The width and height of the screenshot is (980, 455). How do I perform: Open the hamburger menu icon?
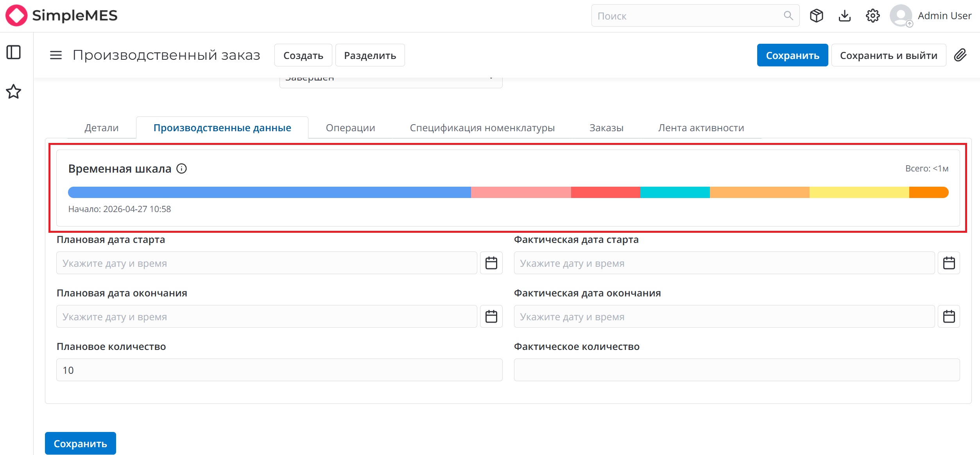[x=56, y=55]
